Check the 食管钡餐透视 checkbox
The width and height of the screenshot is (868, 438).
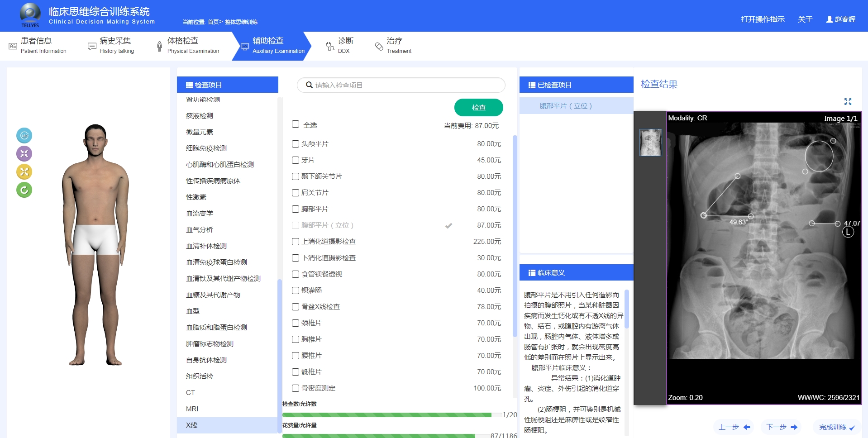[x=296, y=274]
